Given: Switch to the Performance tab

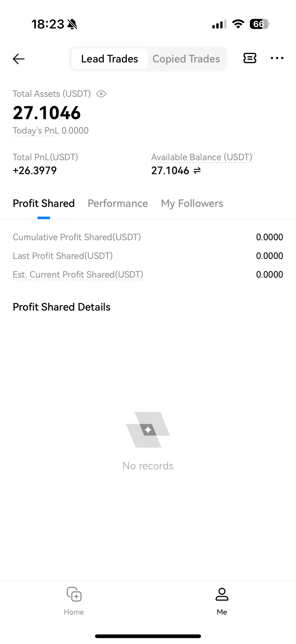Looking at the screenshot, I should [x=118, y=204].
